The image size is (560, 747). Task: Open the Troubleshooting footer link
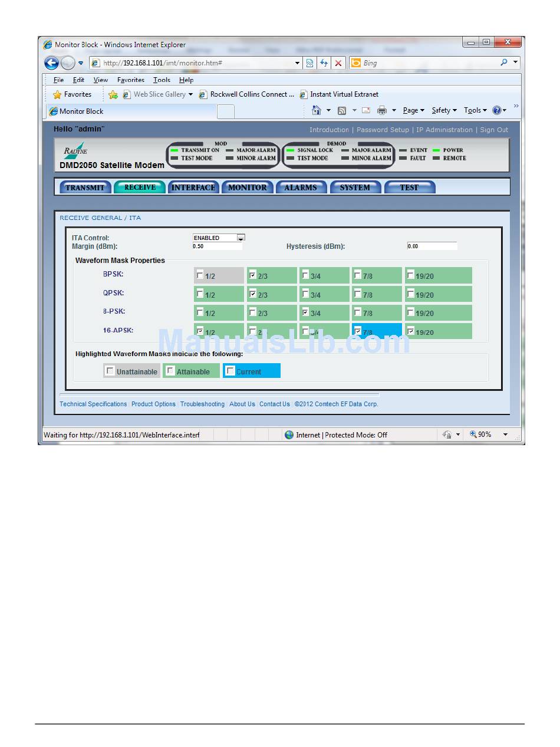[202, 404]
